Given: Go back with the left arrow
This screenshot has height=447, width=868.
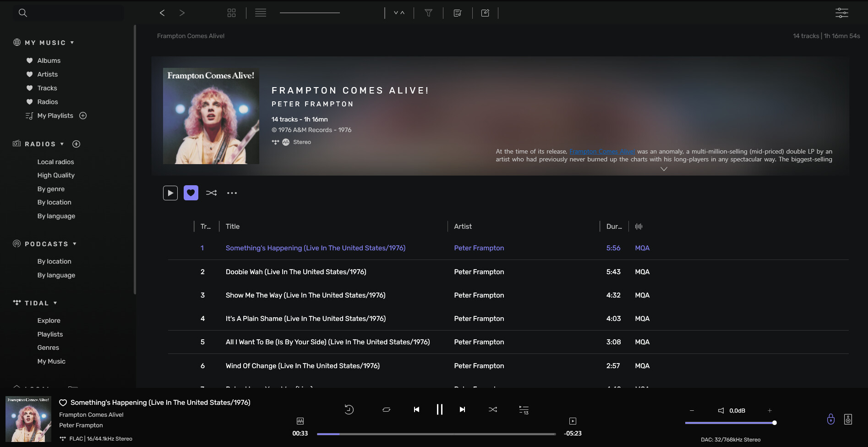Looking at the screenshot, I should pyautogui.click(x=162, y=13).
